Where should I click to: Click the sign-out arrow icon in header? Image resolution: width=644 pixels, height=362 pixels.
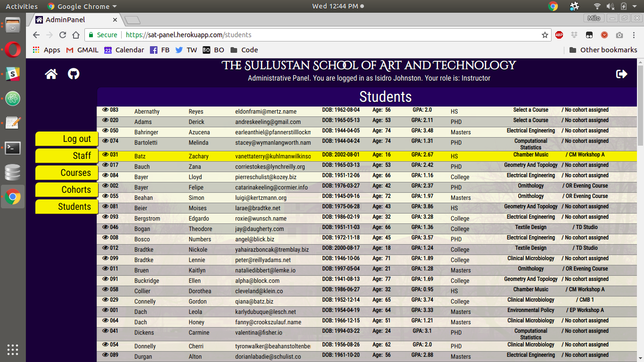(622, 74)
